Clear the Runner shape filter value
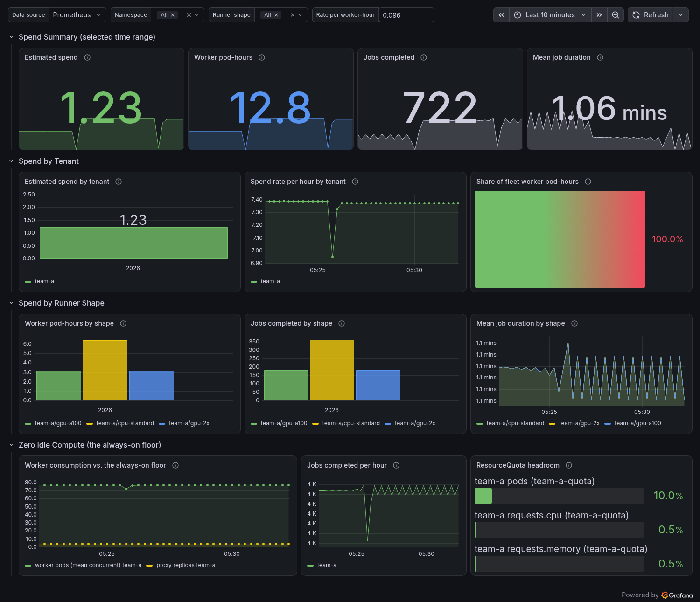The height and width of the screenshot is (602, 700). pos(292,15)
